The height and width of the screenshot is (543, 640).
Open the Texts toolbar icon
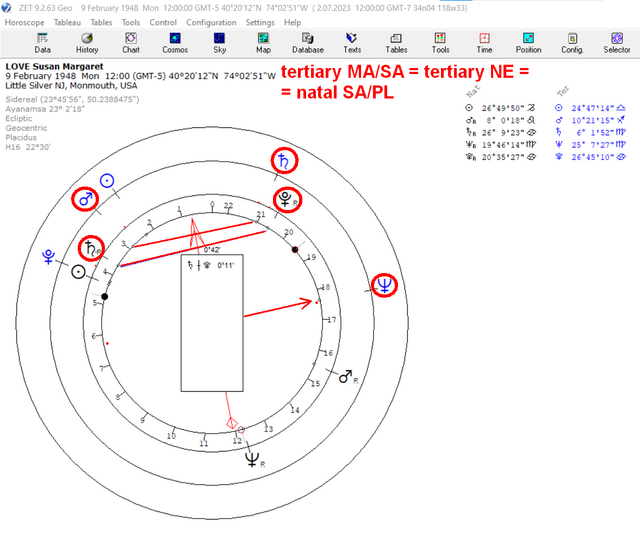tap(352, 43)
